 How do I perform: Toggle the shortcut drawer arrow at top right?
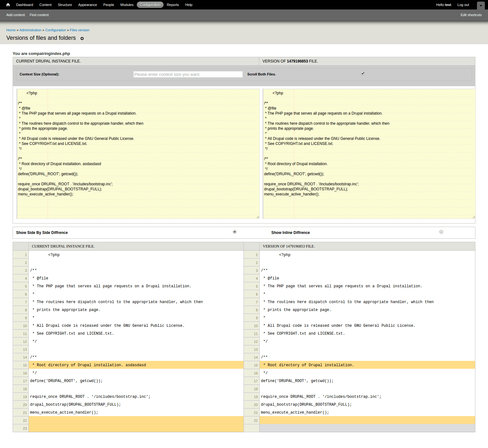tap(481, 5)
